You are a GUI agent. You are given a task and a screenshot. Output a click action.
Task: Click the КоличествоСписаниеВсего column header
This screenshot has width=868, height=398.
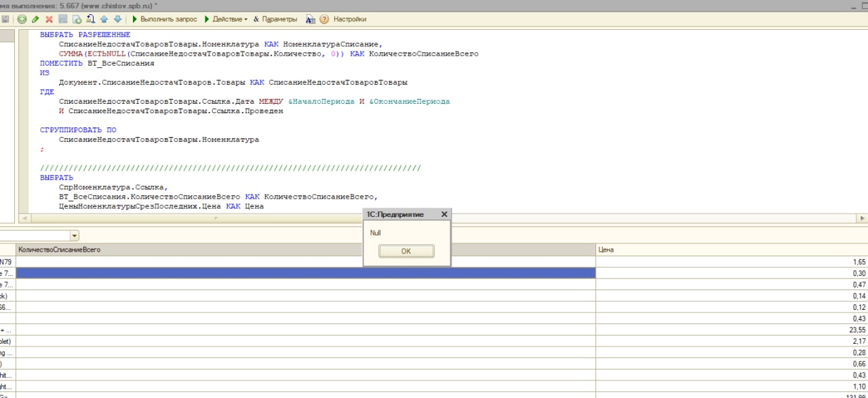point(60,250)
